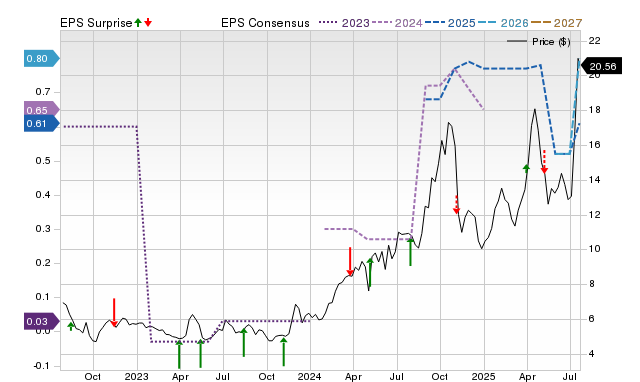Click the 10 price-axis label
This screenshot has height=382, width=640.
point(595,249)
